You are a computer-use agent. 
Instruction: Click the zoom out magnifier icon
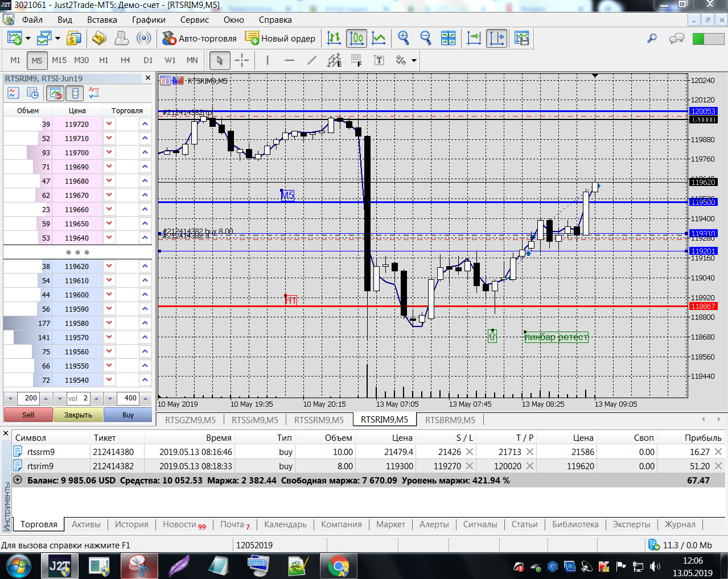pyautogui.click(x=426, y=38)
